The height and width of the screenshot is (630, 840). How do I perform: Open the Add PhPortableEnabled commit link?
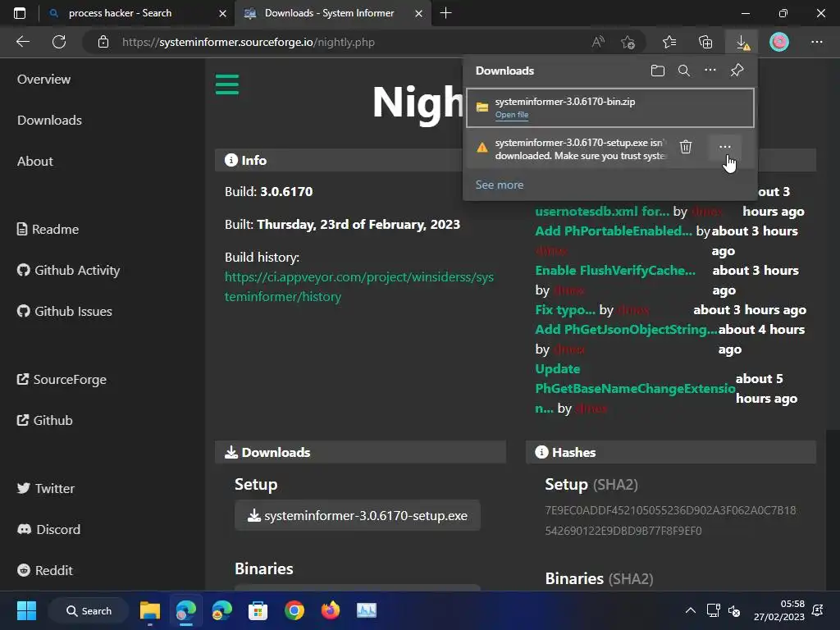point(614,231)
